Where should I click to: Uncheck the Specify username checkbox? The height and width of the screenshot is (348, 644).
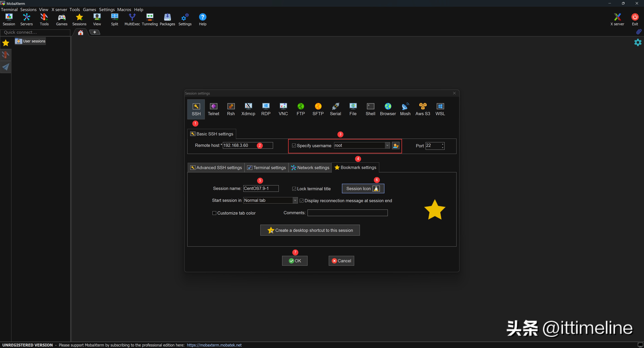(294, 146)
